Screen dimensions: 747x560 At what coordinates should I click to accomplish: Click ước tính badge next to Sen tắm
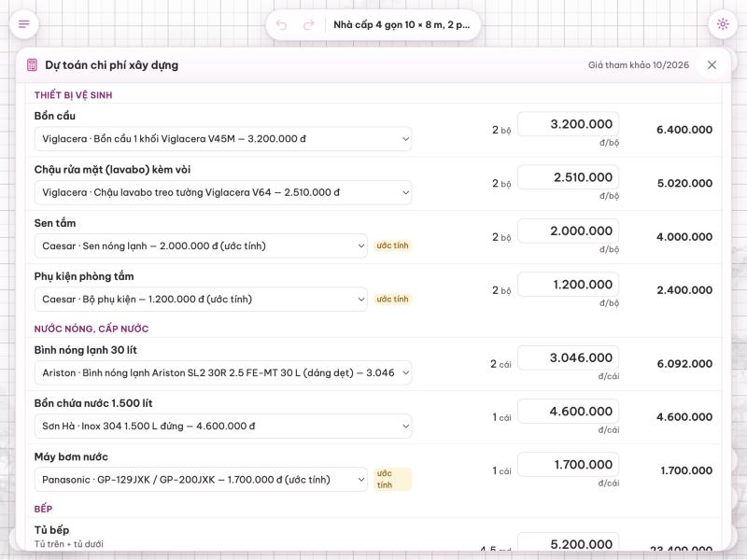pyautogui.click(x=392, y=245)
